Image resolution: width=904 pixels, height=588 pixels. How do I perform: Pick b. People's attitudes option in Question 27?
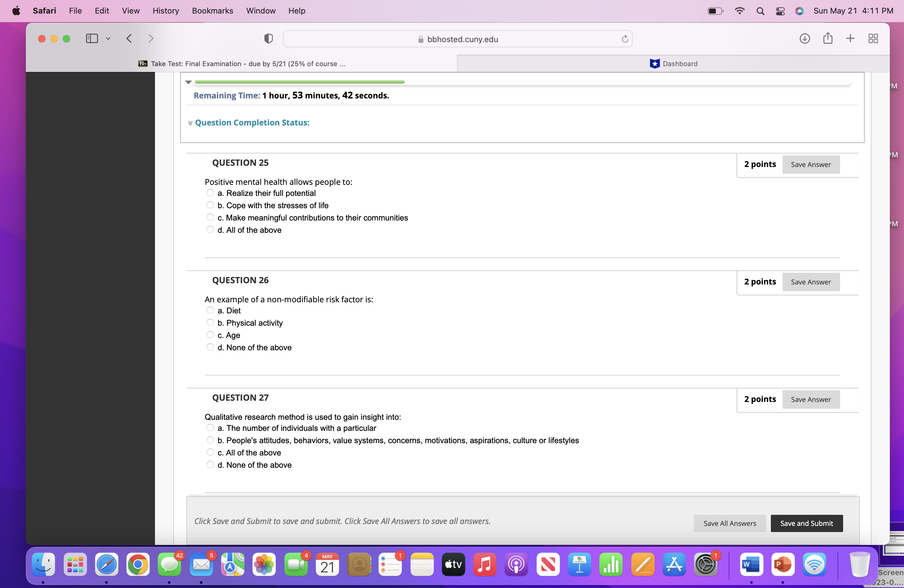coord(210,440)
